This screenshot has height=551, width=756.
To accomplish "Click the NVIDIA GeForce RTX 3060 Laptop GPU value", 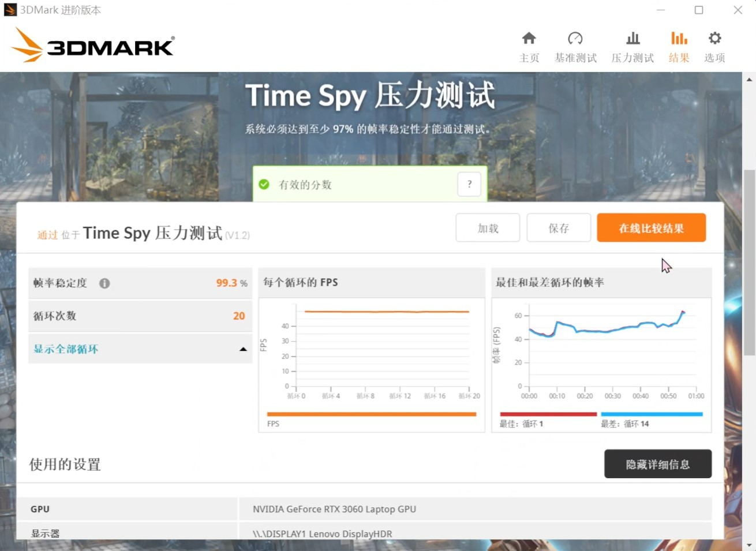I will (334, 509).
